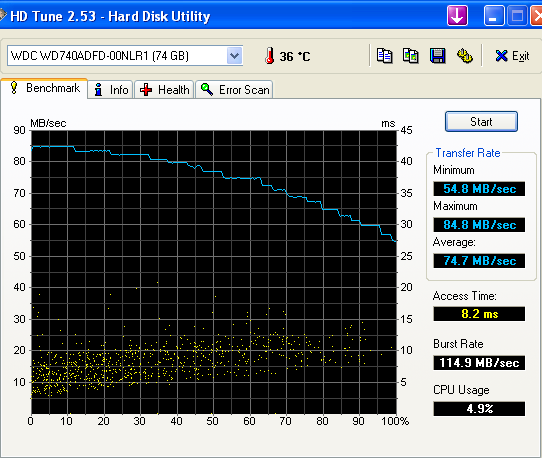The width and height of the screenshot is (542, 458).
Task: Minimize the HD Tune window
Action: 494,16
